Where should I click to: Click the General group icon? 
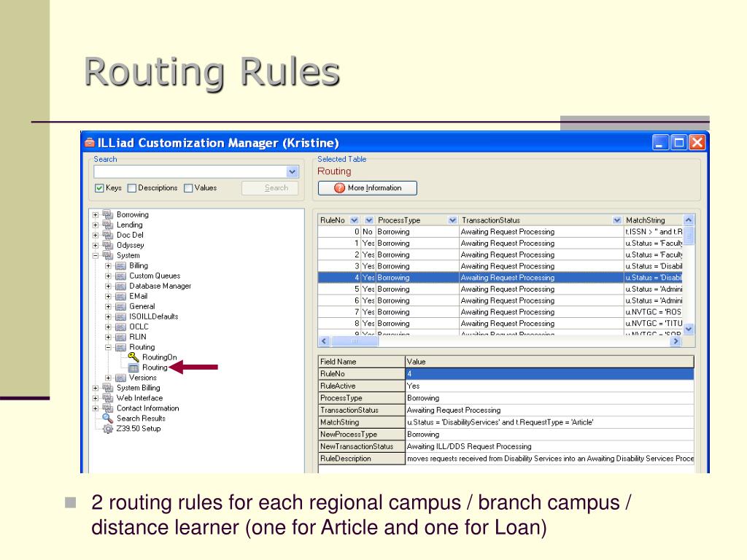[121, 306]
